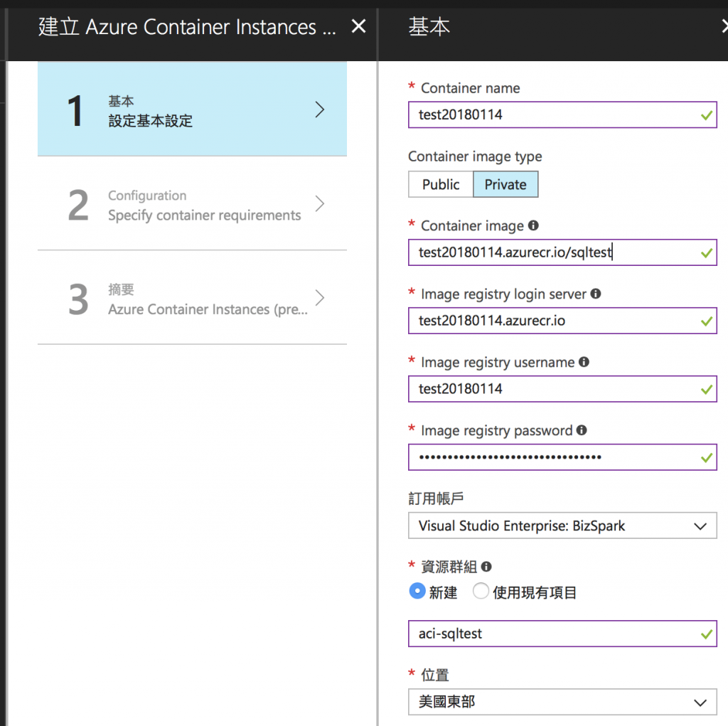
Task: Click the Container image type label
Action: click(475, 156)
